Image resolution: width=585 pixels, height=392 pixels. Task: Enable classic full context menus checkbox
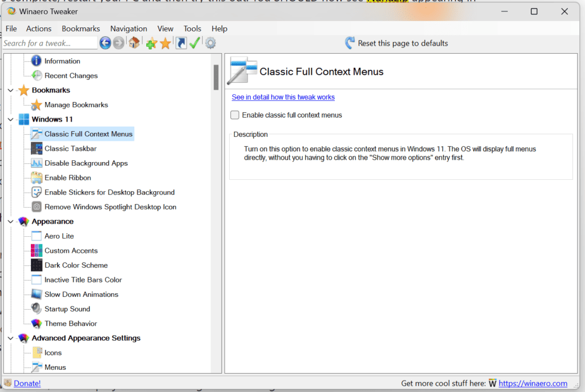coord(235,115)
